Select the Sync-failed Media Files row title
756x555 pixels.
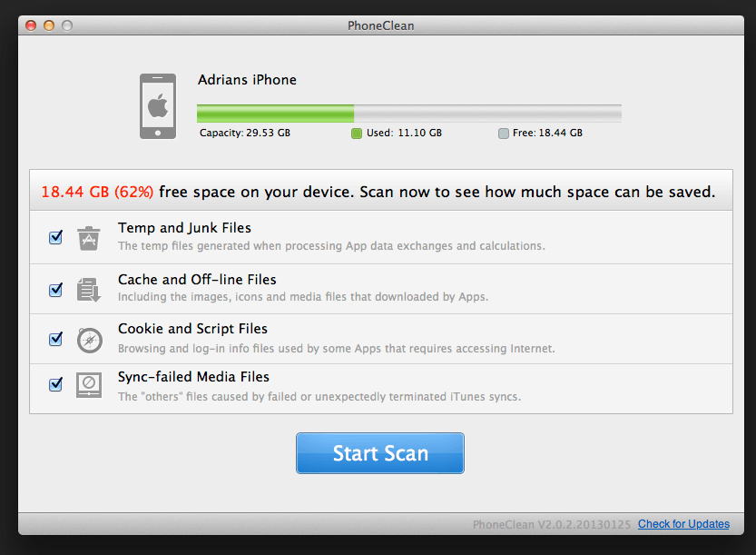point(193,376)
